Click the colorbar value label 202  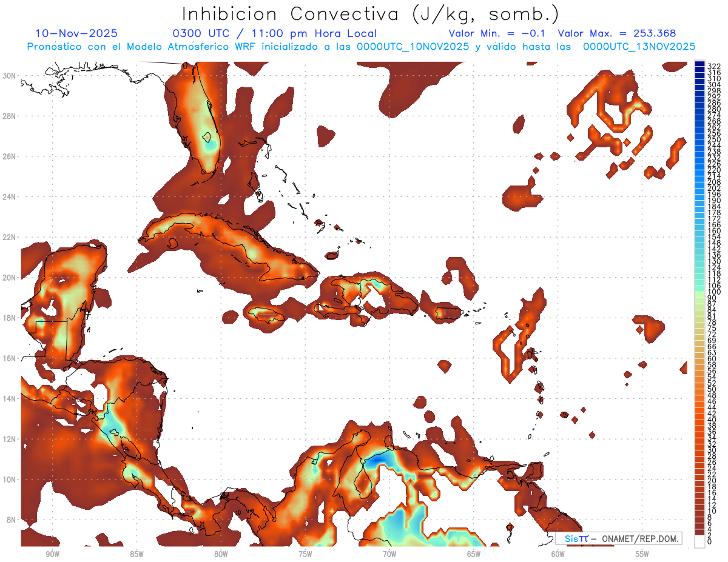pos(714,188)
